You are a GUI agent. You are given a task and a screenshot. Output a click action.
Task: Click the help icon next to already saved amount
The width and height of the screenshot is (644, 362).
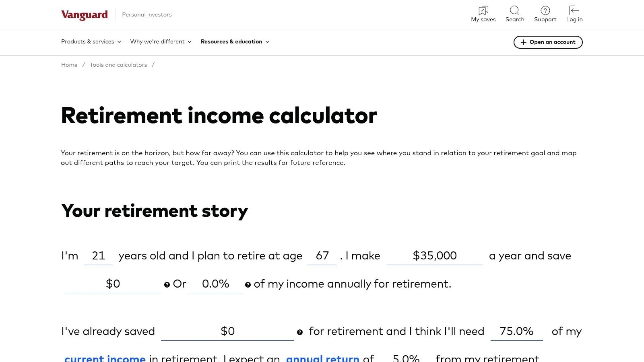299,332
